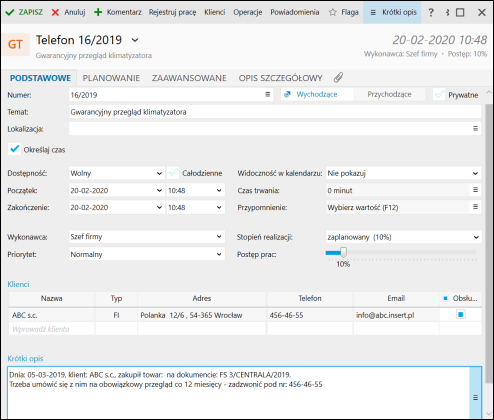This screenshot has height=420, width=494.
Task: Click the green plus Komentarz icon
Action: 98,12
